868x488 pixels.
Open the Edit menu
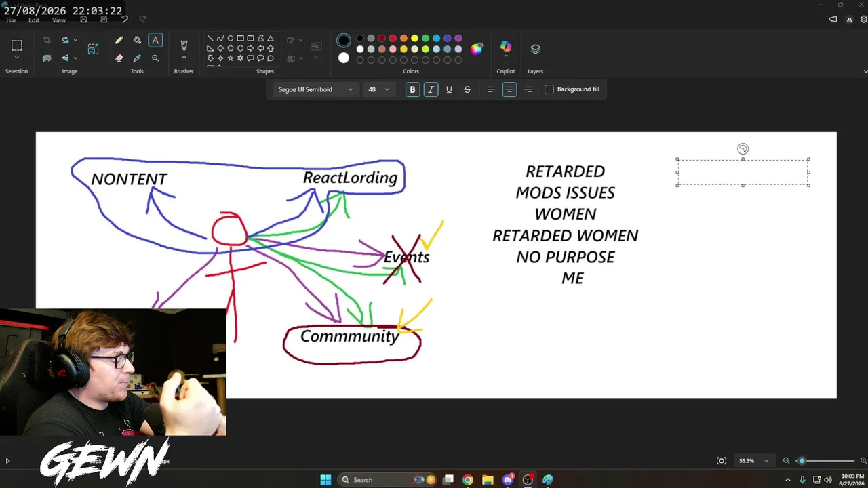(x=34, y=20)
